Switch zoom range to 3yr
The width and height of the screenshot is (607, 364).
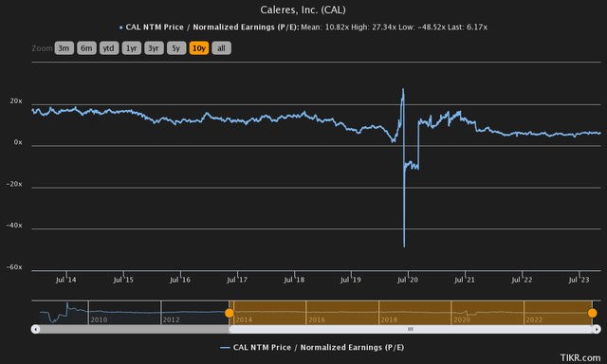click(x=154, y=48)
